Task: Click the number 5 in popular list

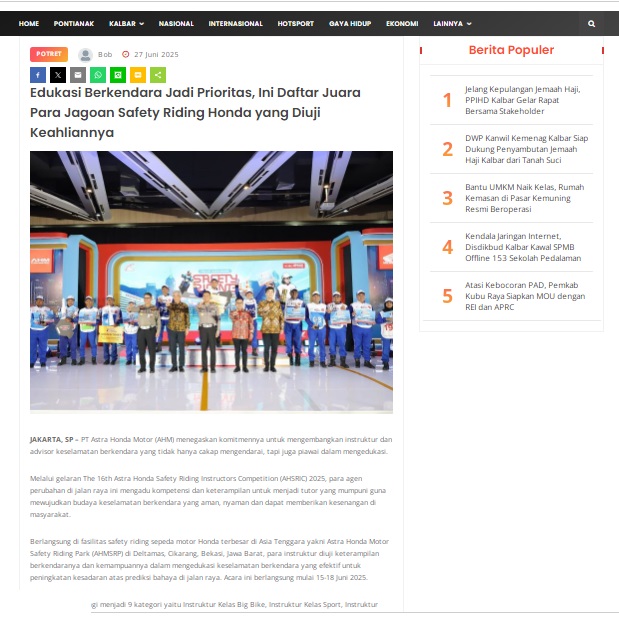Action: pos(447,296)
